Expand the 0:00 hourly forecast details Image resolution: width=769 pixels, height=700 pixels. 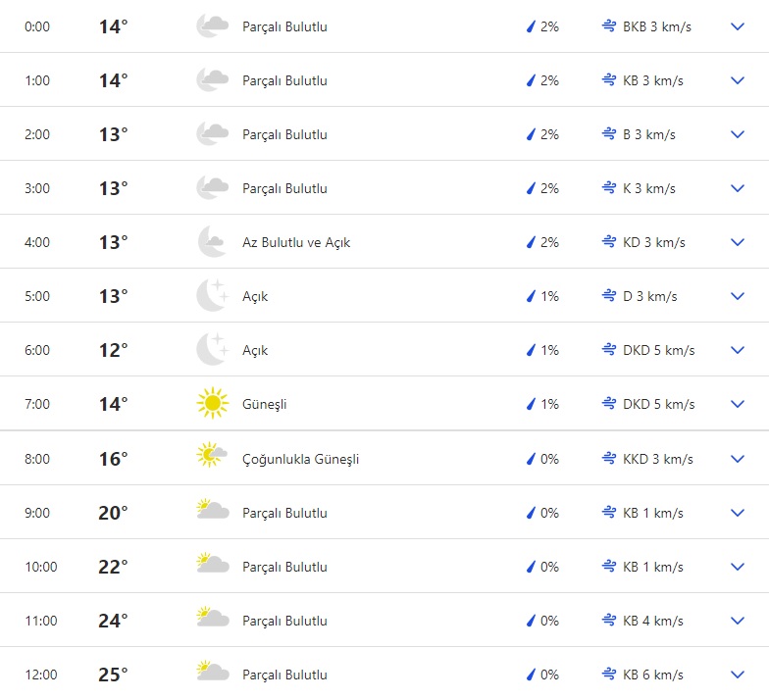coord(738,26)
